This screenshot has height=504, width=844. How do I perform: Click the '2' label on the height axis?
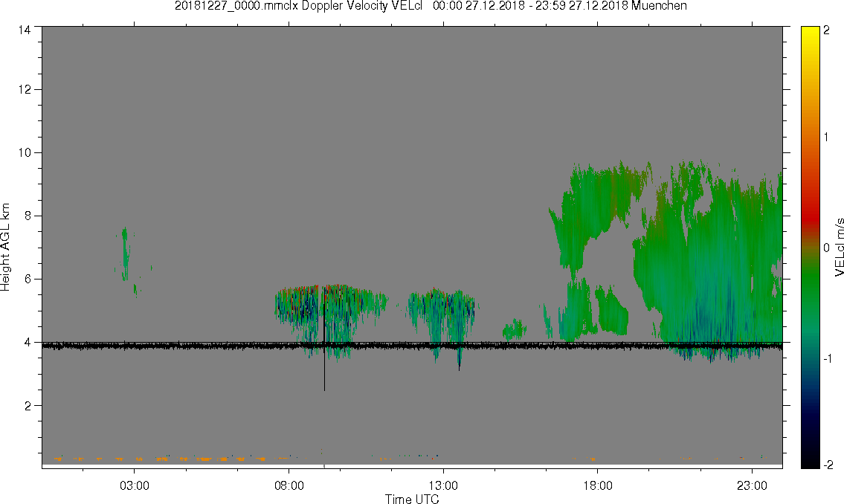tap(28, 406)
